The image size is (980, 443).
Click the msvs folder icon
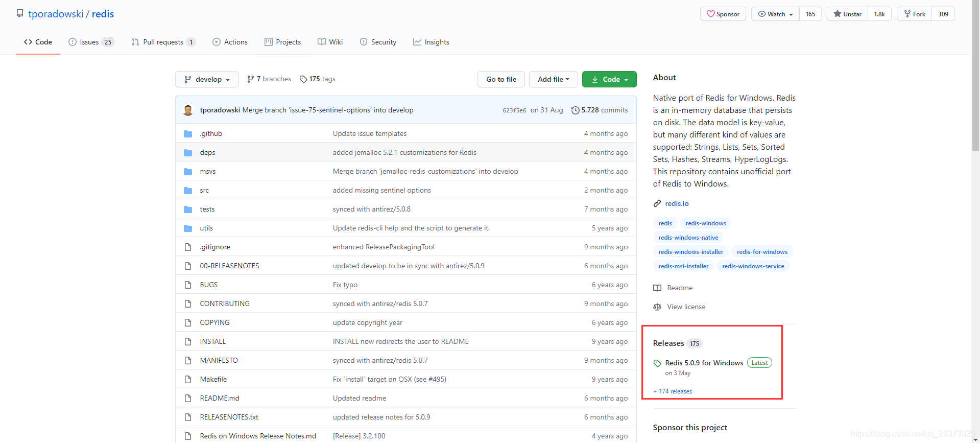click(188, 172)
